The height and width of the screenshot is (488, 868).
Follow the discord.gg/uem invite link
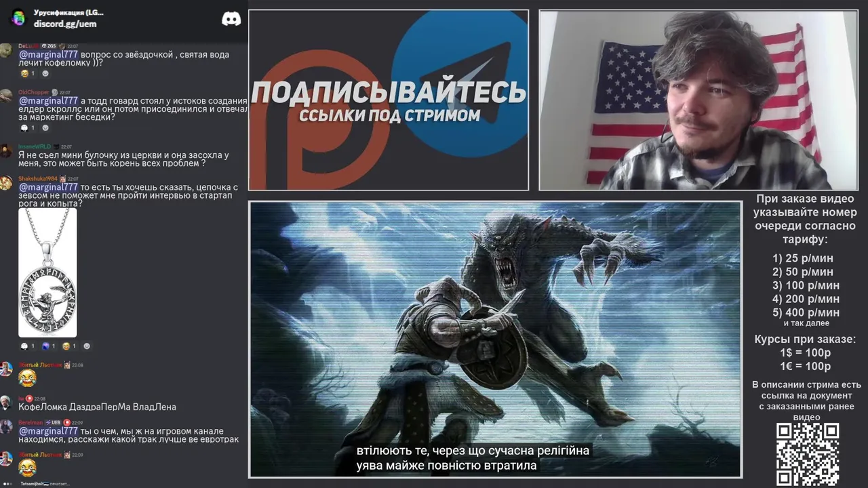click(65, 24)
